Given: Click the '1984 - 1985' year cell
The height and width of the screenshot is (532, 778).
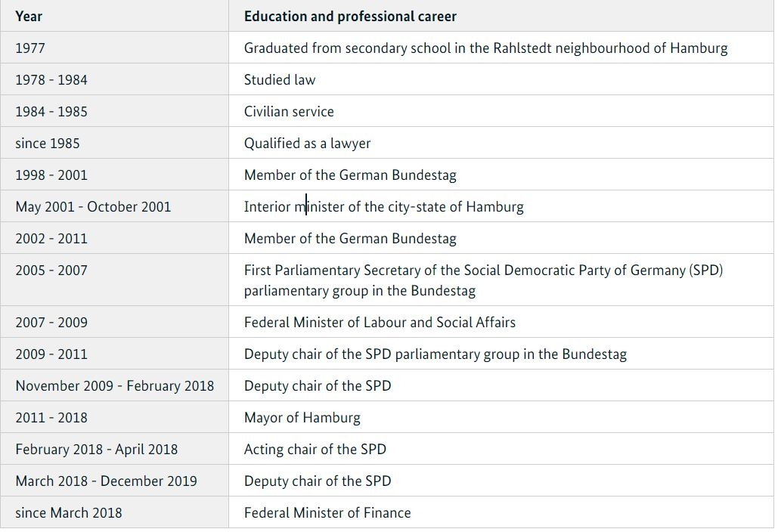Looking at the screenshot, I should tap(51, 112).
